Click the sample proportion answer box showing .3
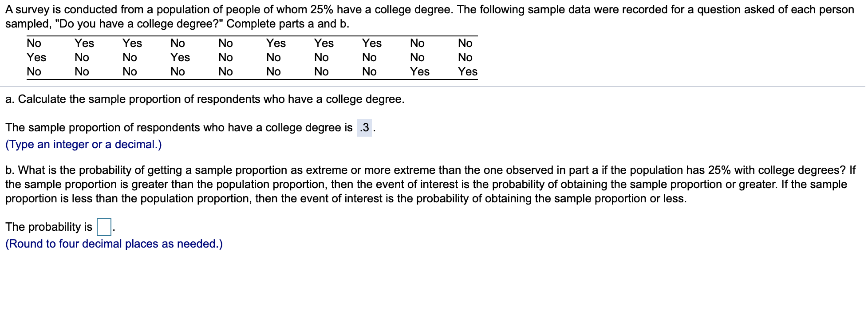868x331 pixels. (x=365, y=128)
